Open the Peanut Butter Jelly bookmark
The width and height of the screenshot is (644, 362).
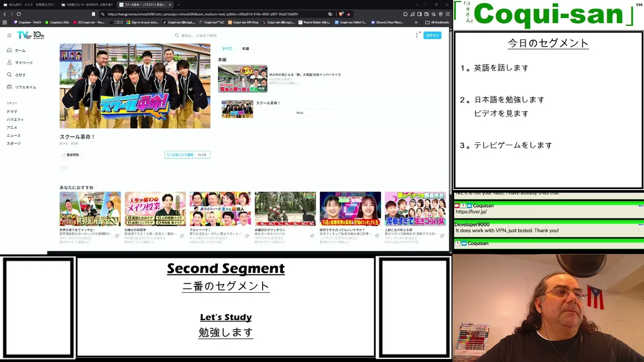click(315, 22)
